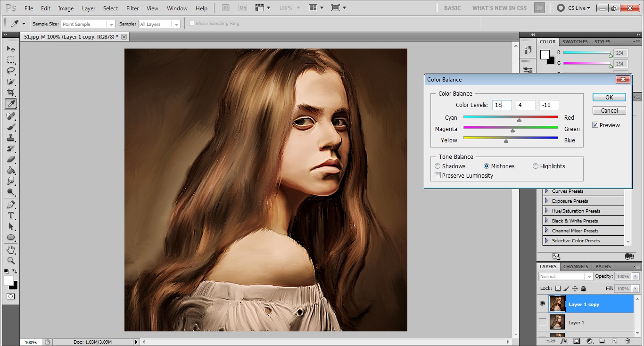Open the layer blend mode dropdown

click(x=565, y=277)
